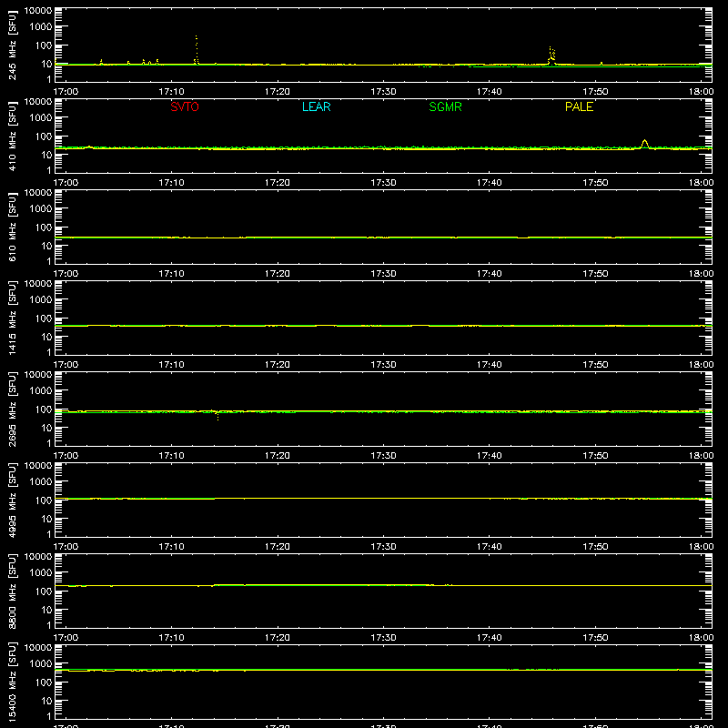Click 17:20 tick label of 610 MHz panel
This screenshot has width=728, height=728.
[x=278, y=274]
